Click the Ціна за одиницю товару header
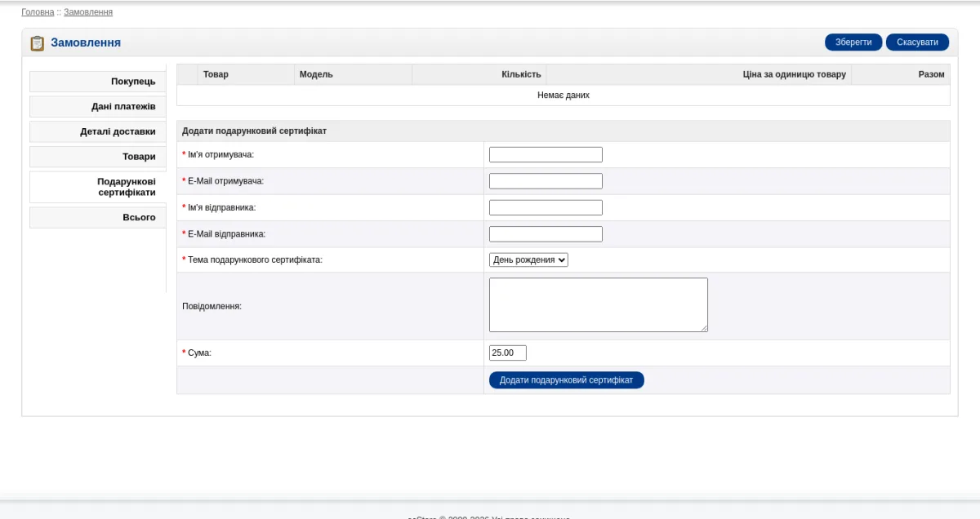 699,74
